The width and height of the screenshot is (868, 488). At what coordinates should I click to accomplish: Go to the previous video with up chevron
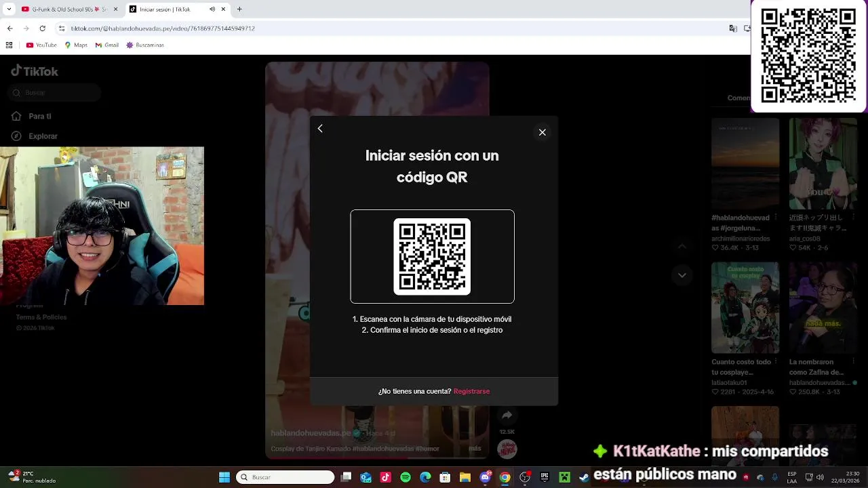click(682, 247)
